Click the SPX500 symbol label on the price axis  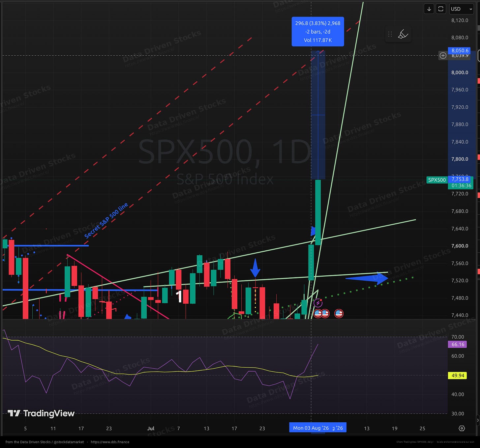(x=437, y=180)
